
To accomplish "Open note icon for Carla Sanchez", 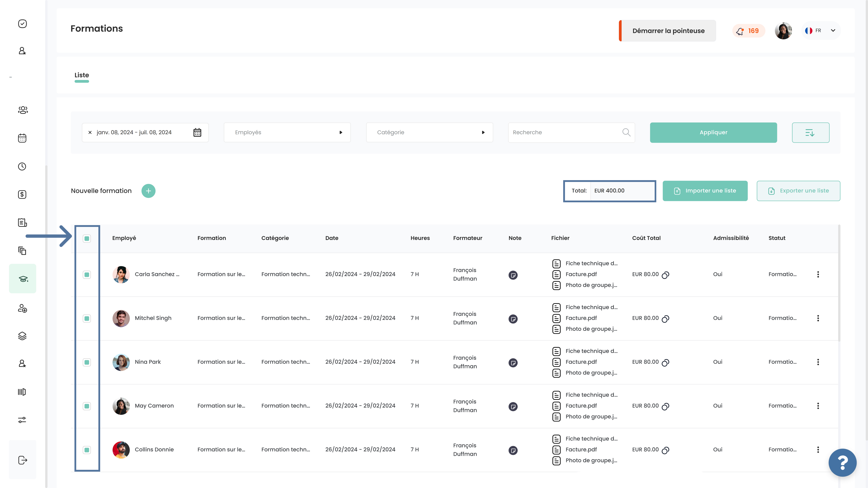I will [513, 275].
